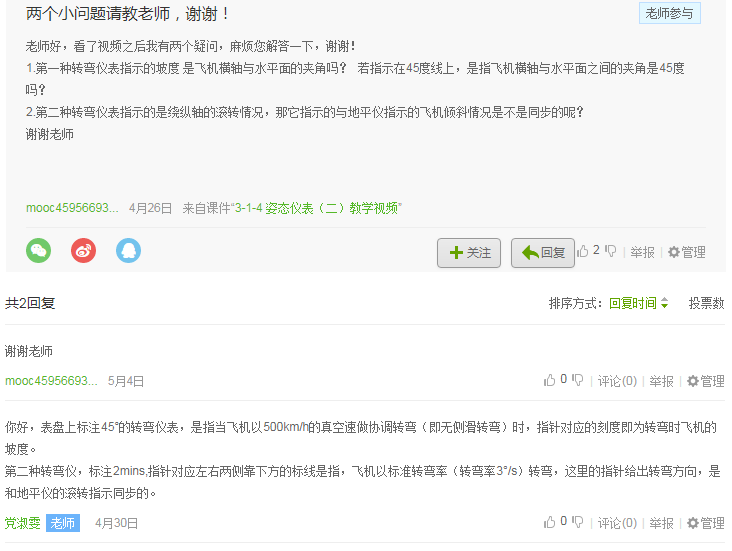Share the post to Weibo

pos(83,250)
